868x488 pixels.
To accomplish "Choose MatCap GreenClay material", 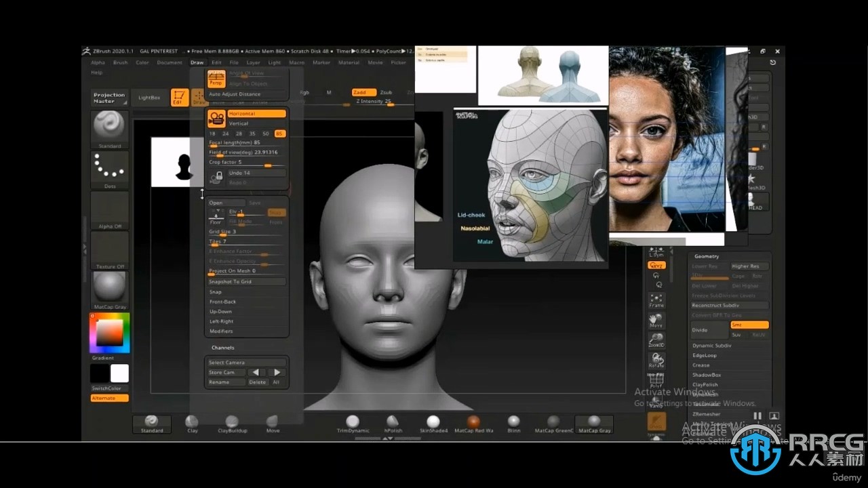I will (x=554, y=424).
